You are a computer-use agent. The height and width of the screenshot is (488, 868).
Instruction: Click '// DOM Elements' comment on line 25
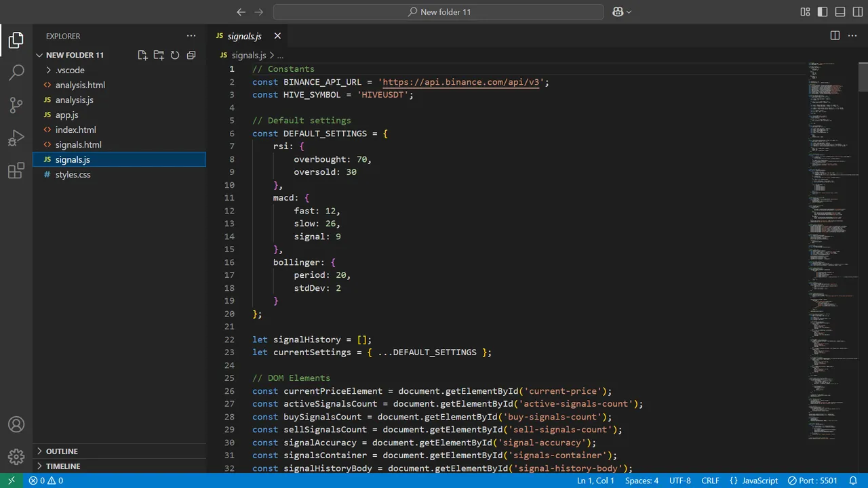(x=291, y=378)
